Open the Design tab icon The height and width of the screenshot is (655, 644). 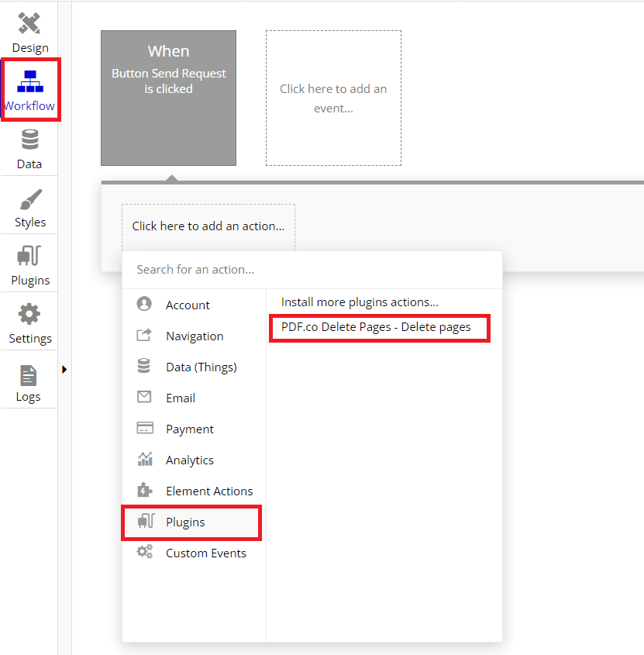[x=29, y=25]
